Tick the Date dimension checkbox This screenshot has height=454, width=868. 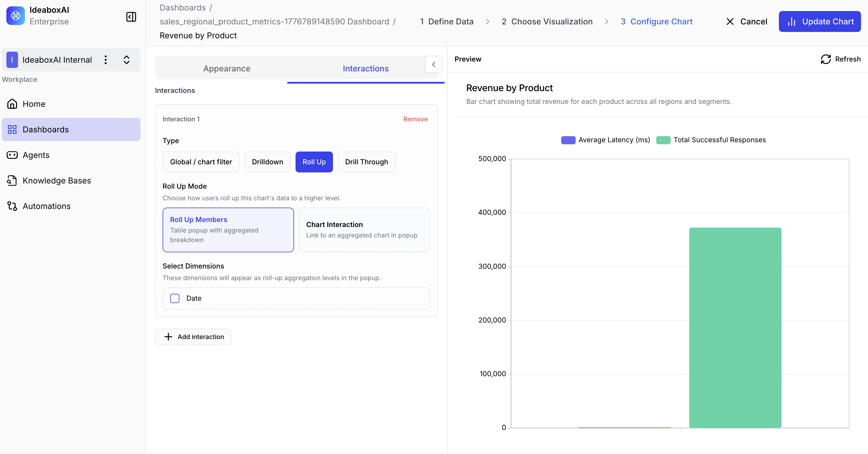click(x=174, y=298)
